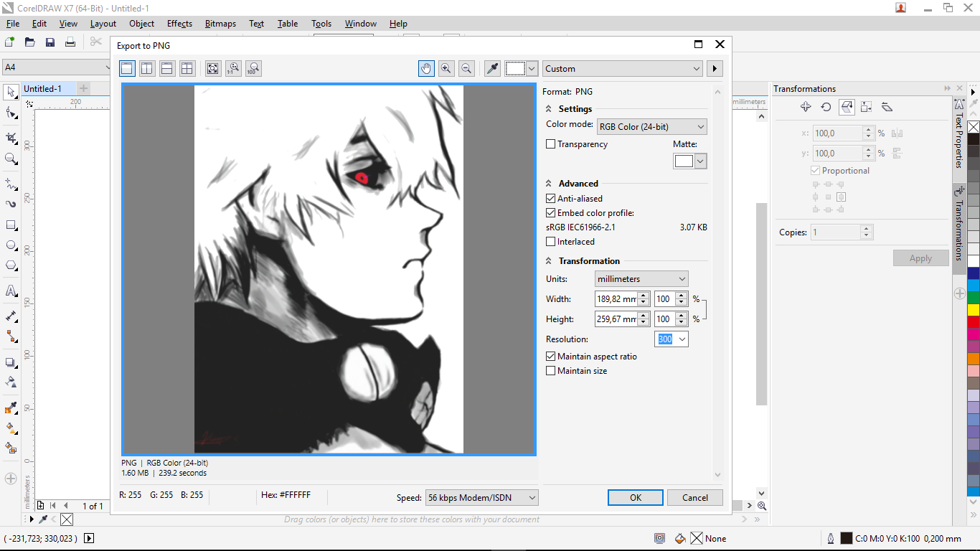
Task: Switch to side-by-side split preview layout
Action: click(147, 68)
